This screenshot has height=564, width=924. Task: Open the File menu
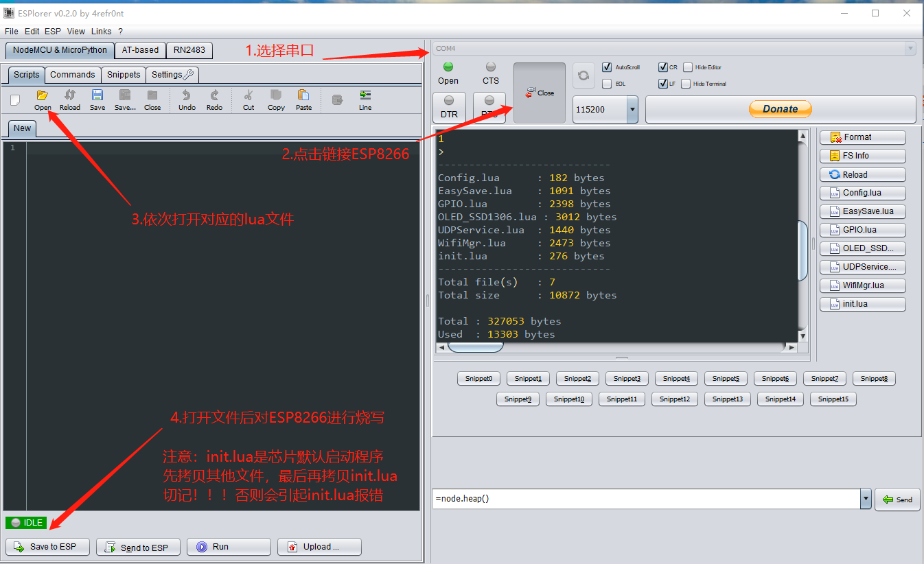tap(12, 32)
